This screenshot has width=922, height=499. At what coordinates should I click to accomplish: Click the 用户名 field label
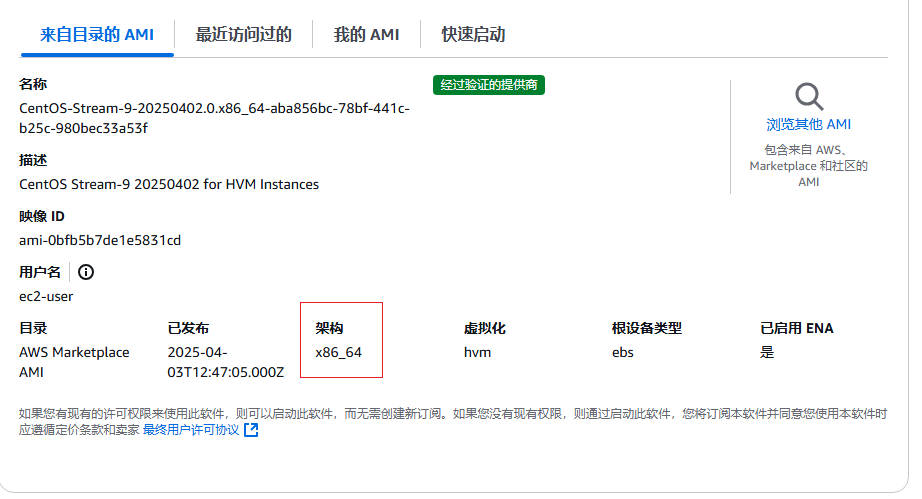(x=40, y=272)
